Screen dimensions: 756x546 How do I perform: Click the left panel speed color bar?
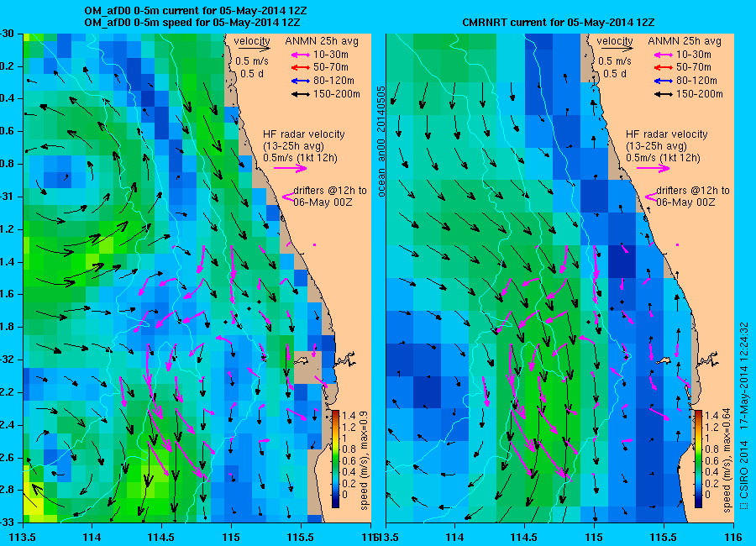335,459
